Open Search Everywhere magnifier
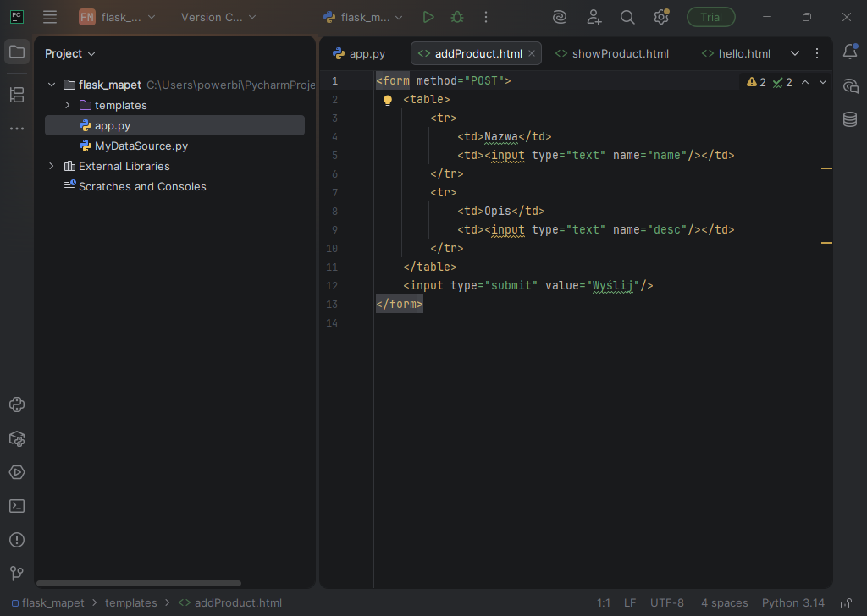The width and height of the screenshot is (867, 616). click(x=627, y=17)
